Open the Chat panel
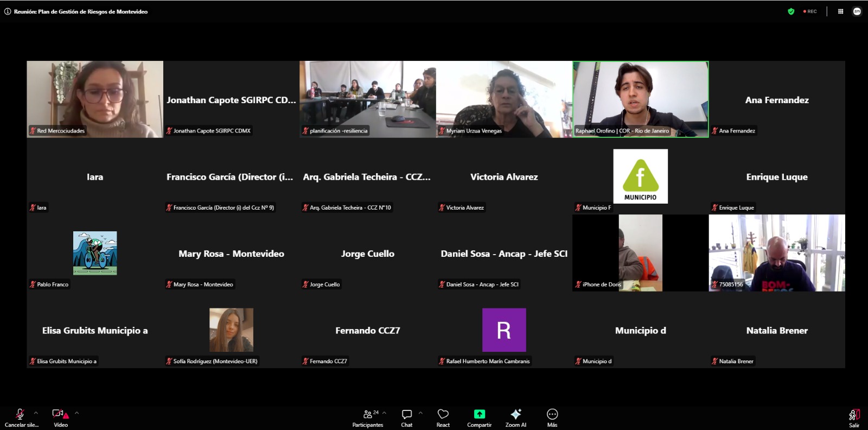The width and height of the screenshot is (868, 430). pos(407,418)
